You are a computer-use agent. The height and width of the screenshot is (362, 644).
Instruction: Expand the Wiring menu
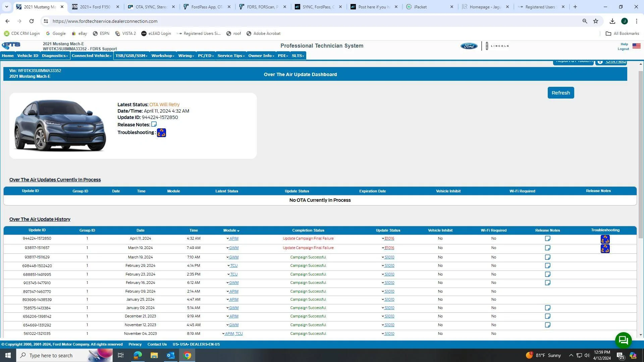[x=186, y=56]
